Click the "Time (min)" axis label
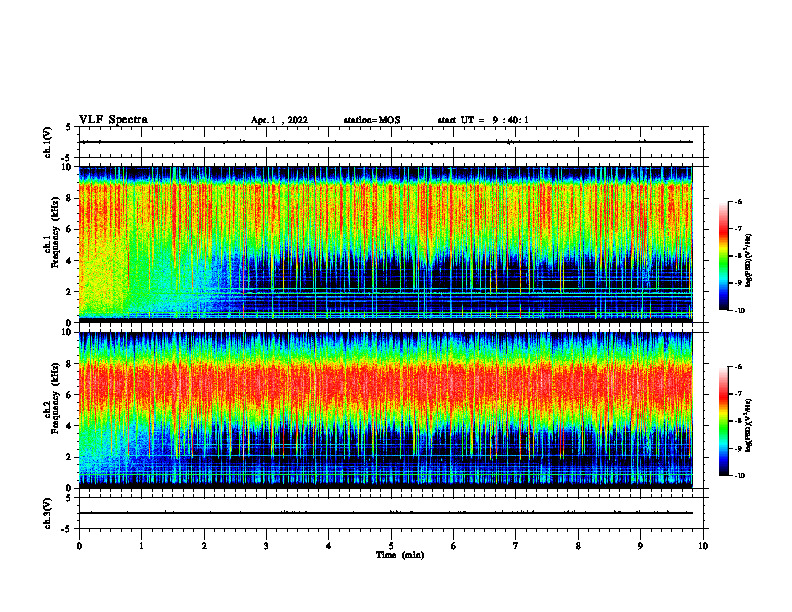The width and height of the screenshot is (792, 612). pos(400,555)
